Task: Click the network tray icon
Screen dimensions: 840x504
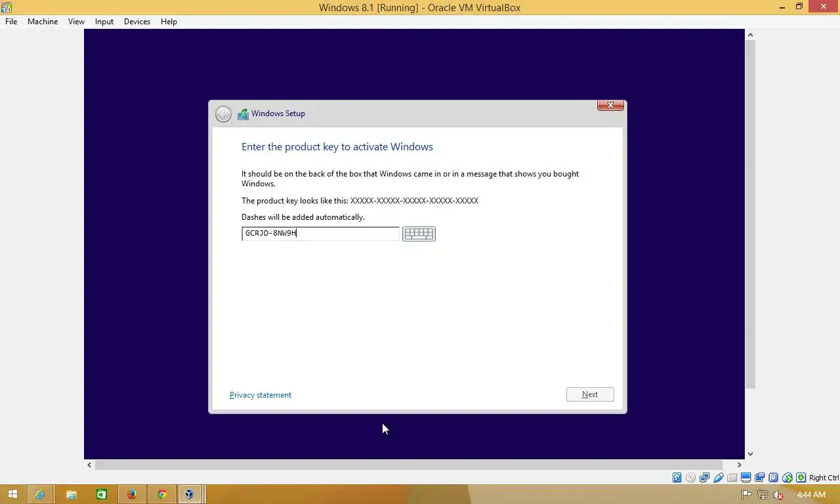Action: click(x=763, y=495)
